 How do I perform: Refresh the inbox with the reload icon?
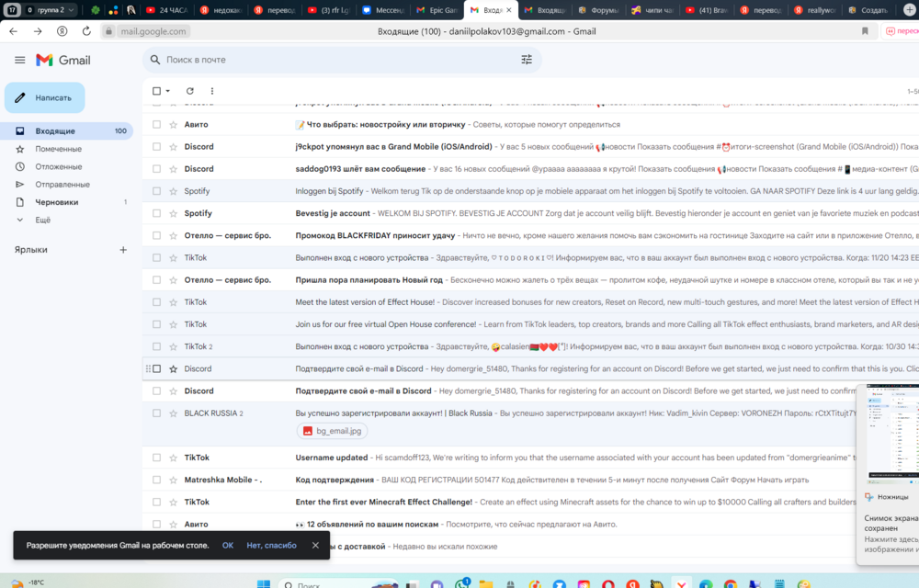pyautogui.click(x=190, y=91)
